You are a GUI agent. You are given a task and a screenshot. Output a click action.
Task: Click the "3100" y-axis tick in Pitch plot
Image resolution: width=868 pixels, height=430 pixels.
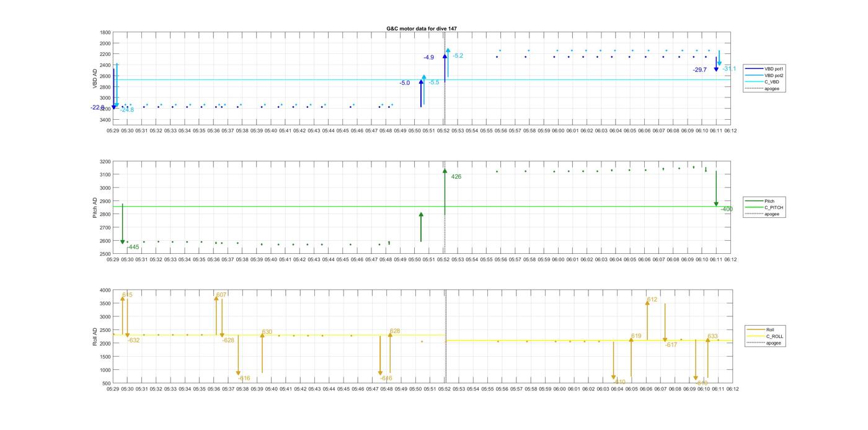click(105, 175)
